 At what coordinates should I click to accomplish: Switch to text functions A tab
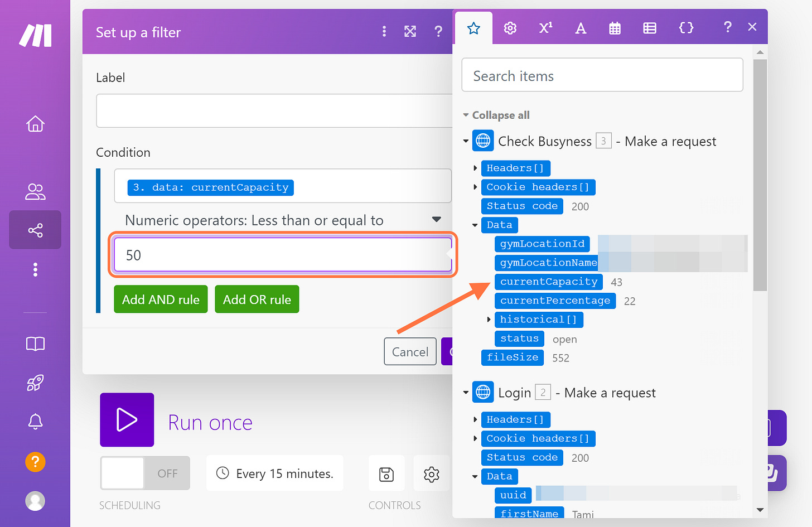(581, 28)
